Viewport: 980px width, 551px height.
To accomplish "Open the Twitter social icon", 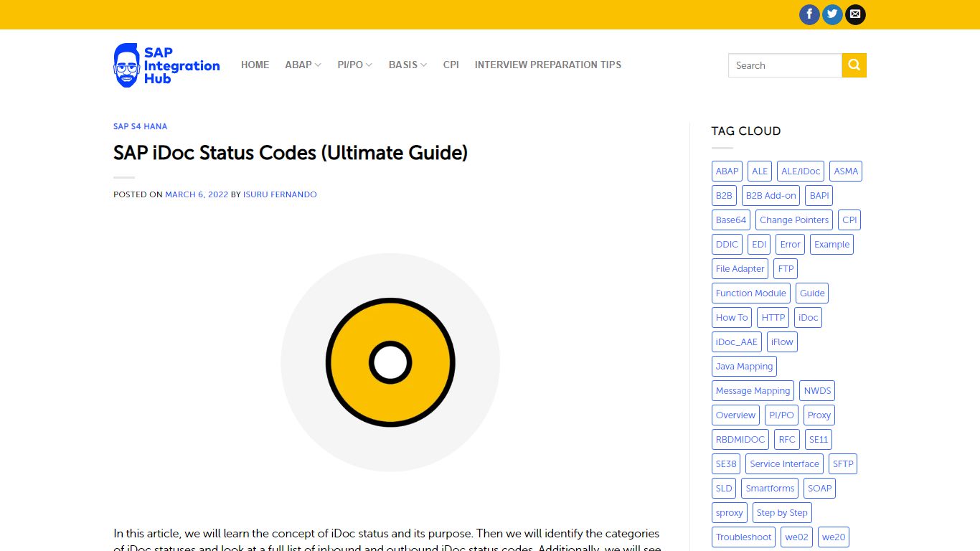I will pyautogui.click(x=832, y=14).
